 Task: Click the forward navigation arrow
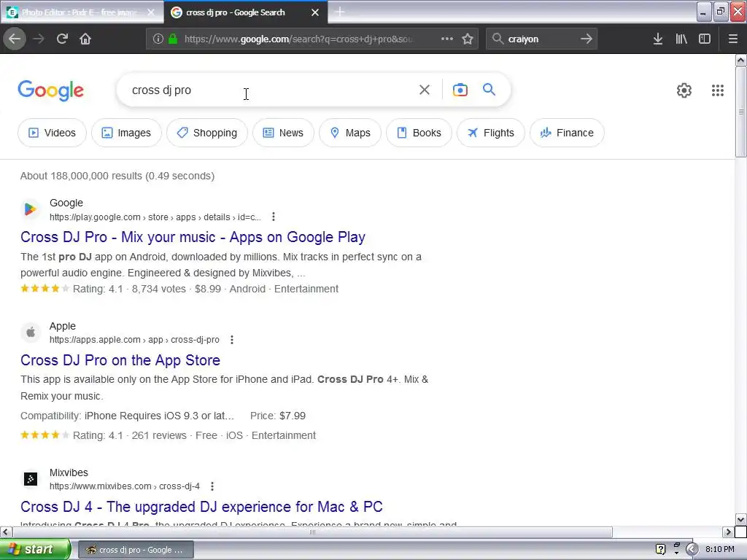pyautogui.click(x=39, y=39)
